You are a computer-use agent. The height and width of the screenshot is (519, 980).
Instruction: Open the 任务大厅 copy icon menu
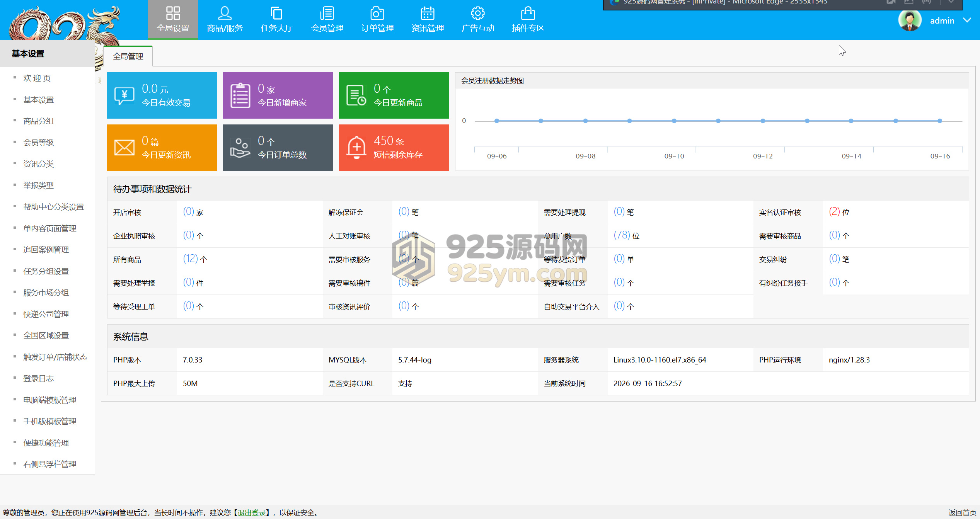[x=277, y=13]
